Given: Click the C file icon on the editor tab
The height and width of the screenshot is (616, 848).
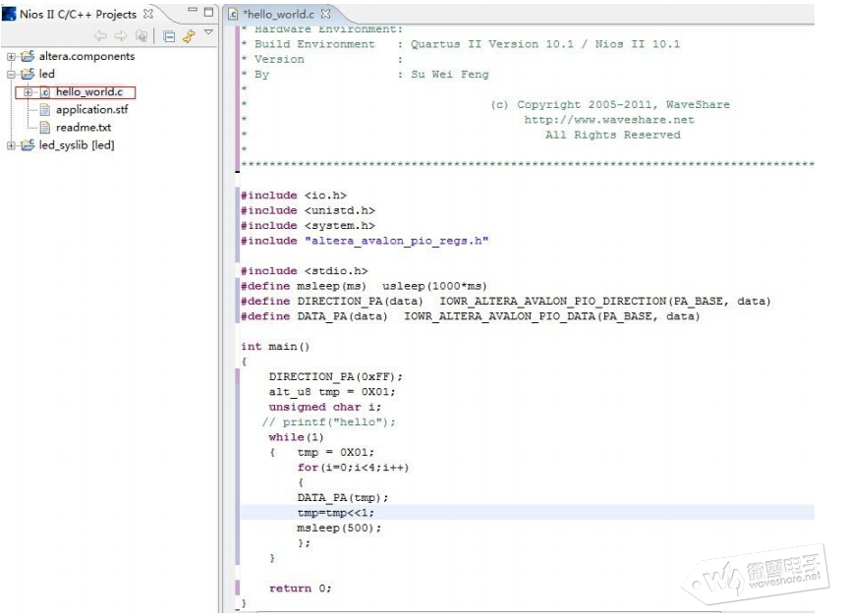Looking at the screenshot, I should click(x=233, y=14).
